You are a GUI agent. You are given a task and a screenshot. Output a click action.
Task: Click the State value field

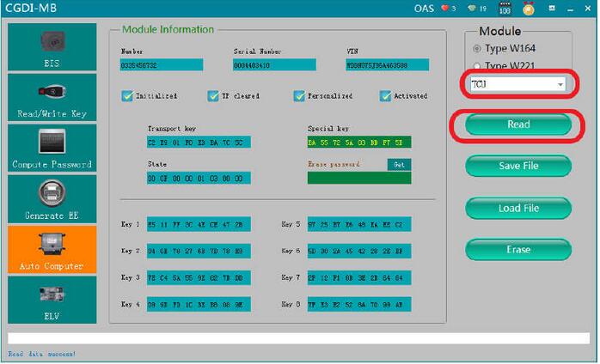pyautogui.click(x=199, y=179)
